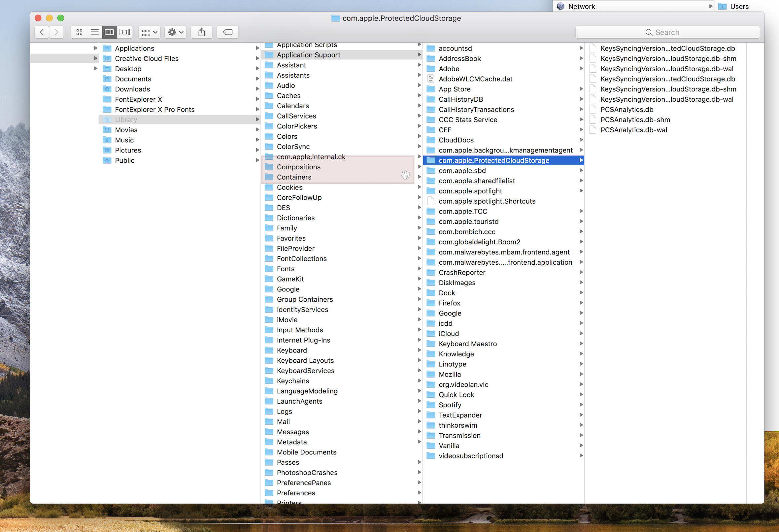
Task: Go forward with the forward arrow
Action: coord(56,32)
